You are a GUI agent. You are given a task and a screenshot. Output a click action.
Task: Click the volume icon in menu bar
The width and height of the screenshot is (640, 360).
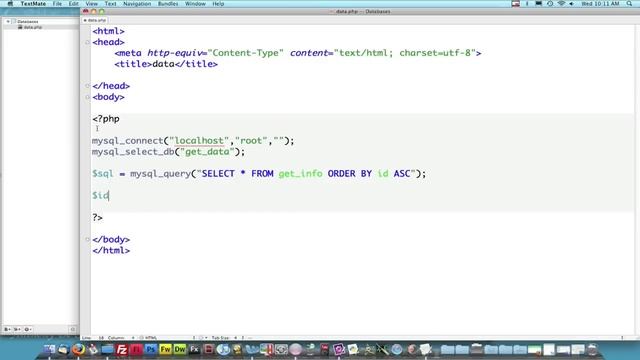coord(571,4)
